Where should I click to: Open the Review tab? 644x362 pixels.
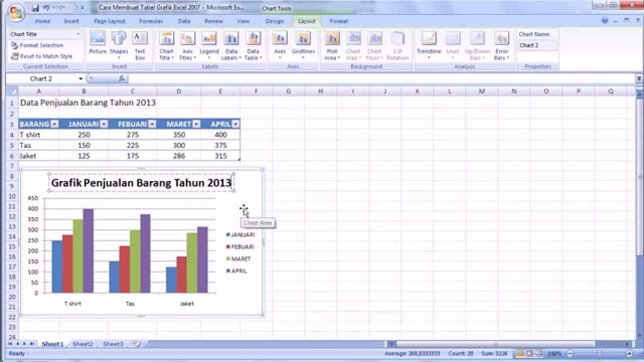click(214, 21)
